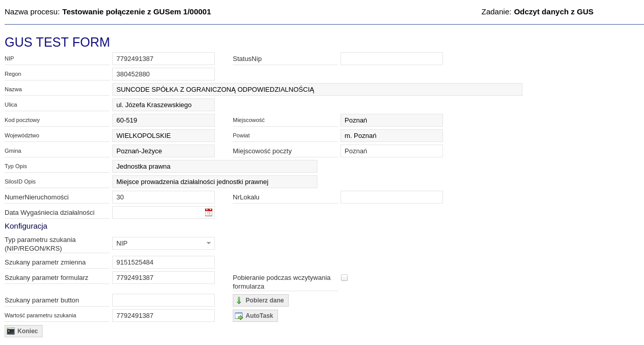Click the Wartość parametru szukania label
Image resolution: width=644 pixels, height=345 pixels.
[x=41, y=315]
